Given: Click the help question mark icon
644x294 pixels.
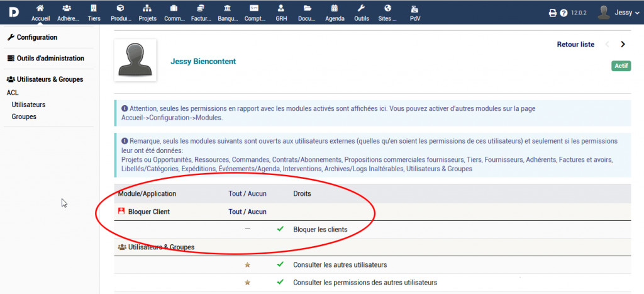Looking at the screenshot, I should (563, 13).
